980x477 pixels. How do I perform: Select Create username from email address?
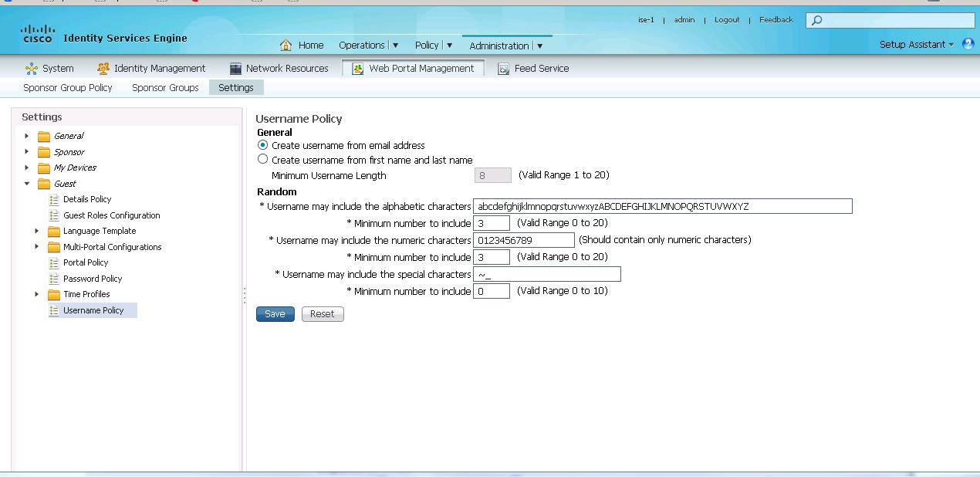[262, 144]
